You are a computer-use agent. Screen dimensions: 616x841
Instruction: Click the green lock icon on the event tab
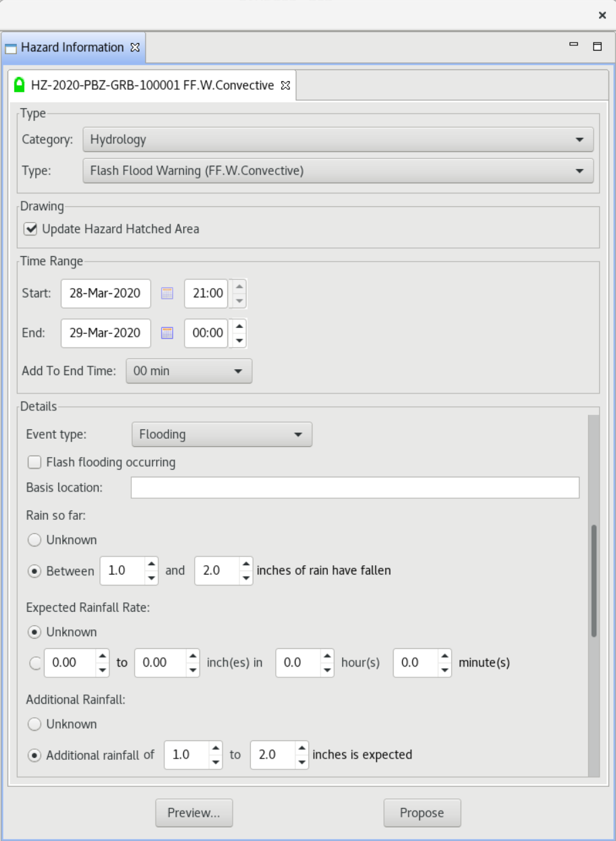20,86
